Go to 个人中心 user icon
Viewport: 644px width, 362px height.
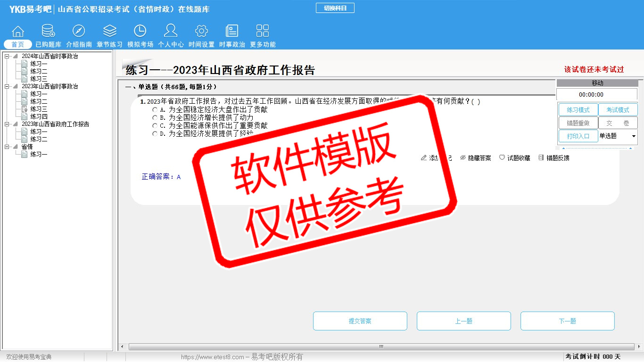(171, 32)
